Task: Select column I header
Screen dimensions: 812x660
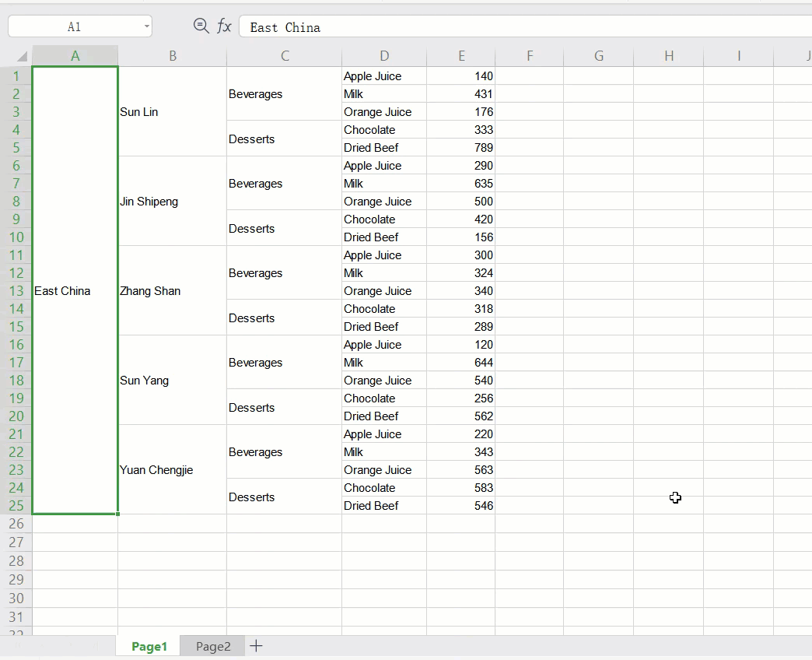Action: [x=738, y=56]
